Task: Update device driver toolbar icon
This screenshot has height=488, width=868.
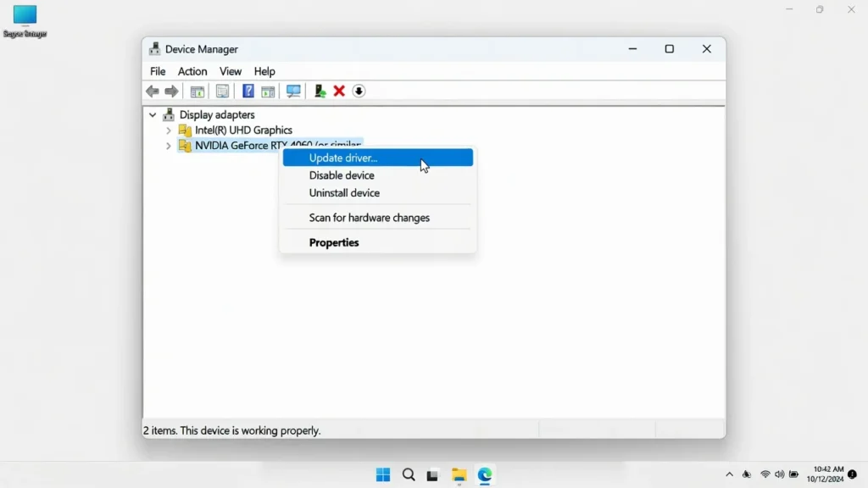Action: pos(320,91)
